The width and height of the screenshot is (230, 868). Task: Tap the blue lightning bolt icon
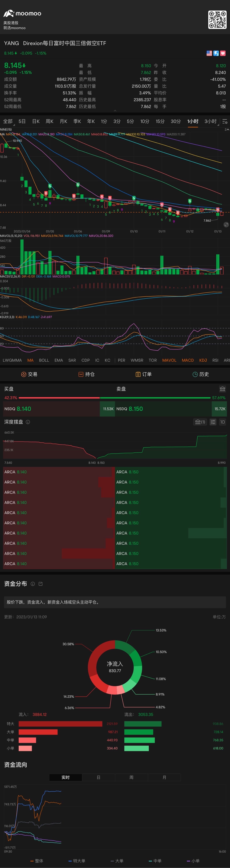pos(216,53)
